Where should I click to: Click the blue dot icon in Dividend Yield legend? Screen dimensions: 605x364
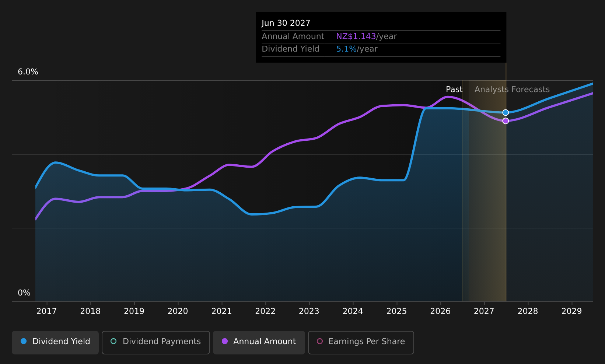click(24, 341)
